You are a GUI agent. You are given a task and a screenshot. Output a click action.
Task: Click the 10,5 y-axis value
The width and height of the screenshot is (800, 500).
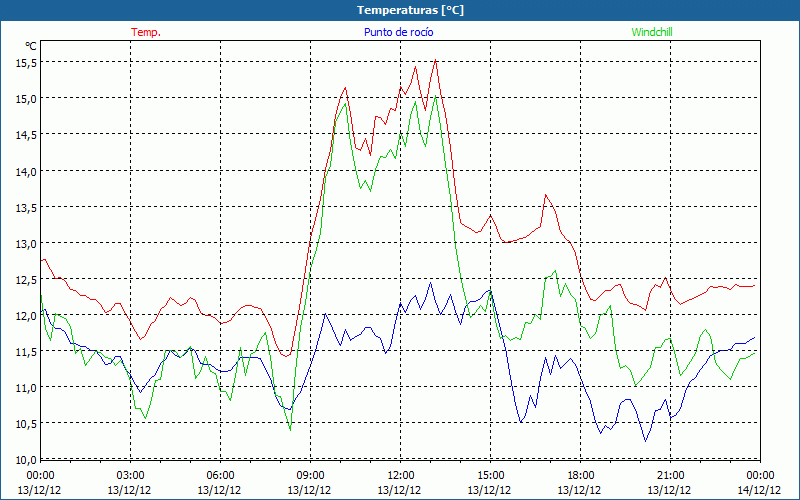(27, 424)
